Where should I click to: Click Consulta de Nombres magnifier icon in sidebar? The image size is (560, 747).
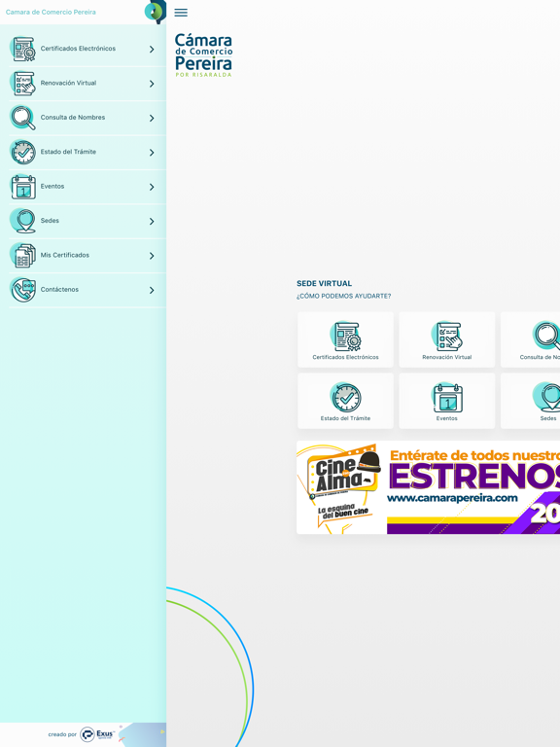tap(23, 117)
